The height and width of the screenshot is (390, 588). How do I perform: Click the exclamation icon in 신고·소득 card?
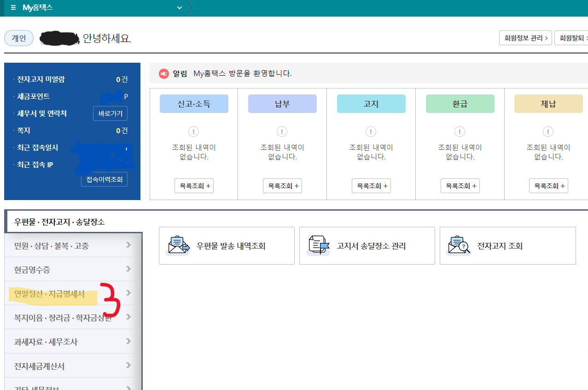(193, 131)
